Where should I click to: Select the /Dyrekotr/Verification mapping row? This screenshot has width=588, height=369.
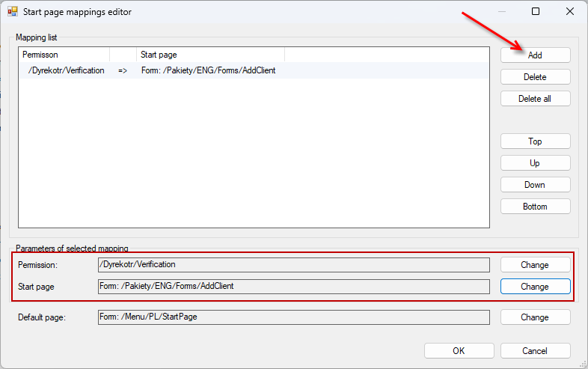tap(254, 70)
